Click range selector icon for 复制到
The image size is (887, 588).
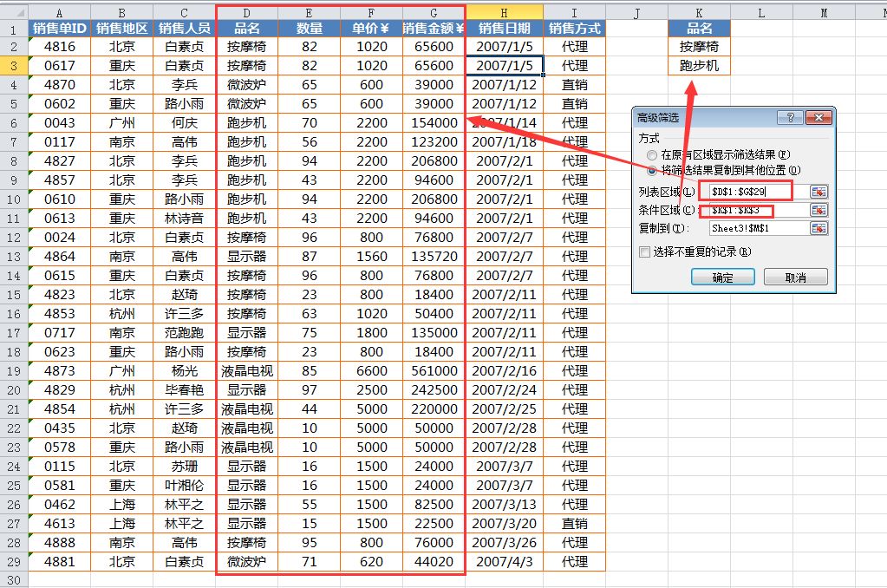click(x=819, y=228)
